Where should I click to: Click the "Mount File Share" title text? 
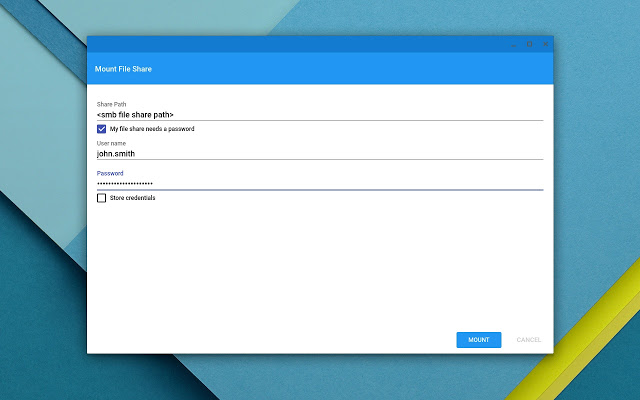click(x=123, y=69)
